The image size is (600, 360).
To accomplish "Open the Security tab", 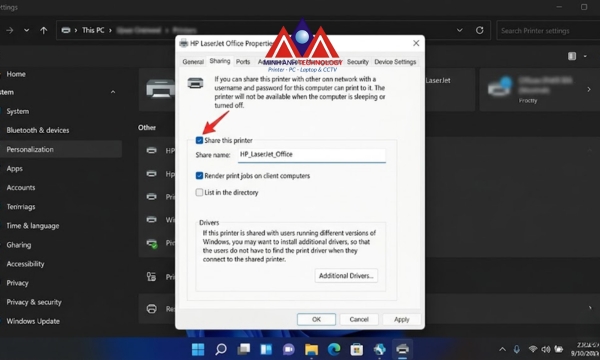I will [x=357, y=62].
